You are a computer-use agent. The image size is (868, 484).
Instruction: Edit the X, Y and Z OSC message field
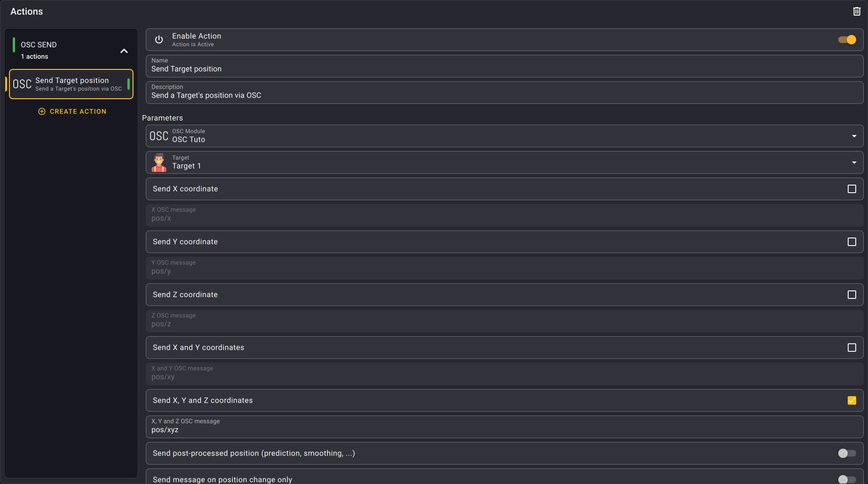pos(504,430)
